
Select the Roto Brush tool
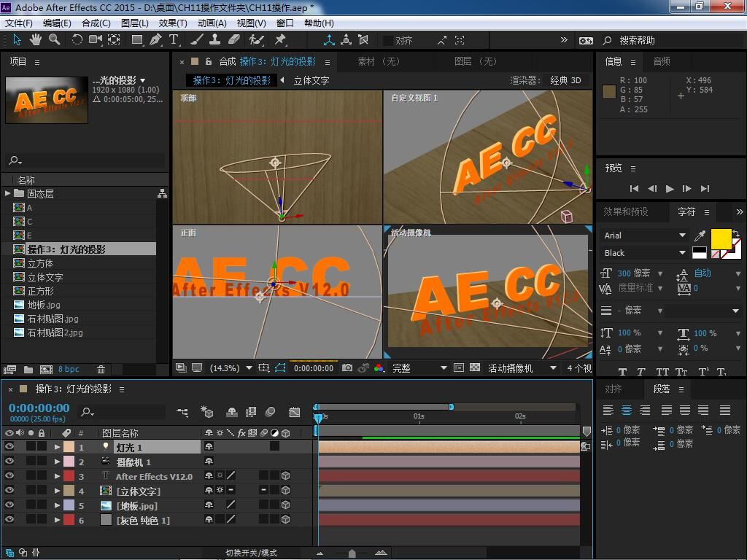[x=257, y=40]
